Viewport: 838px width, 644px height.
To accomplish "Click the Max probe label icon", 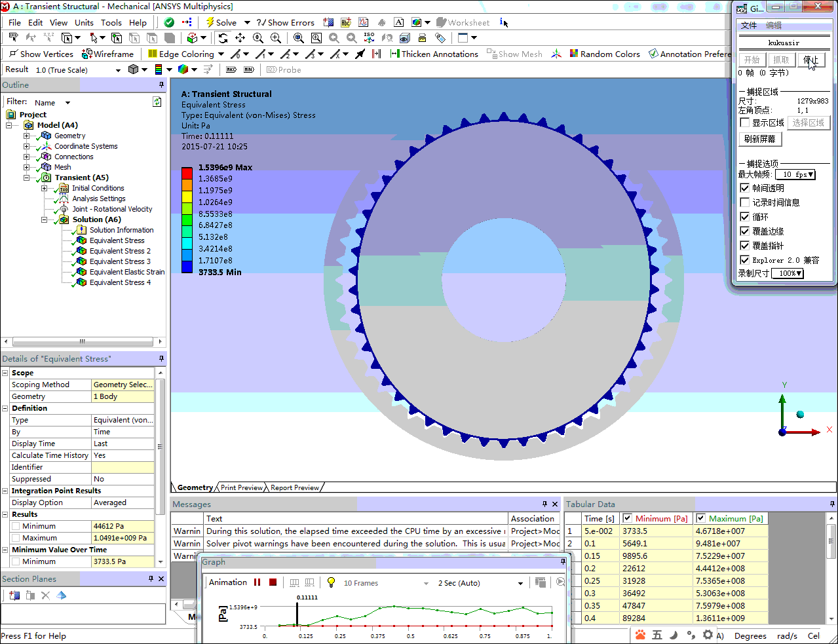I will click(231, 69).
